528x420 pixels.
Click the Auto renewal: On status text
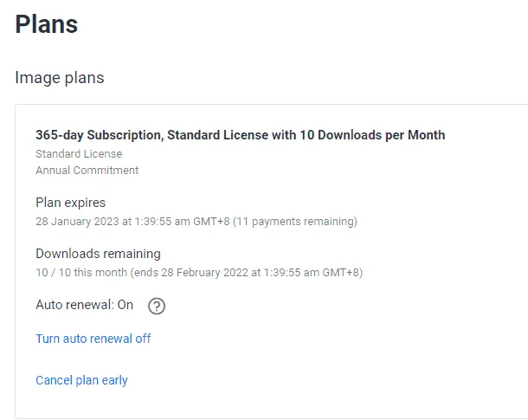click(85, 305)
